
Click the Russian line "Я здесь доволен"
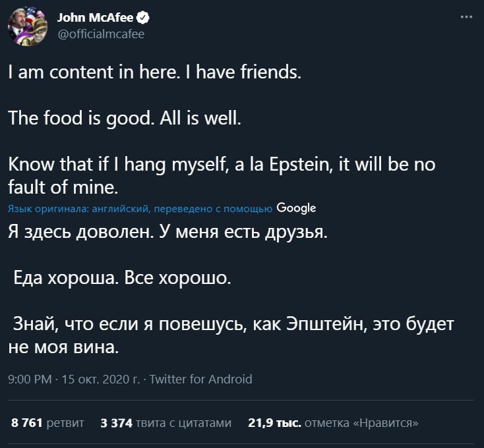click(x=167, y=232)
